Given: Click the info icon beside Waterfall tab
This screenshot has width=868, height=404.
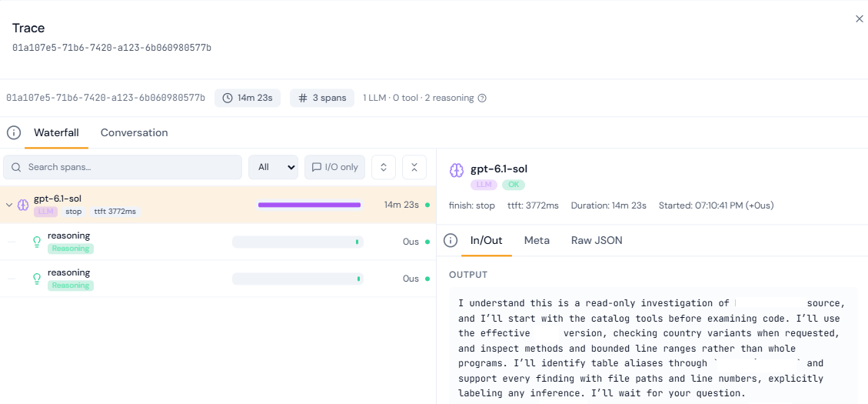Looking at the screenshot, I should point(13,133).
